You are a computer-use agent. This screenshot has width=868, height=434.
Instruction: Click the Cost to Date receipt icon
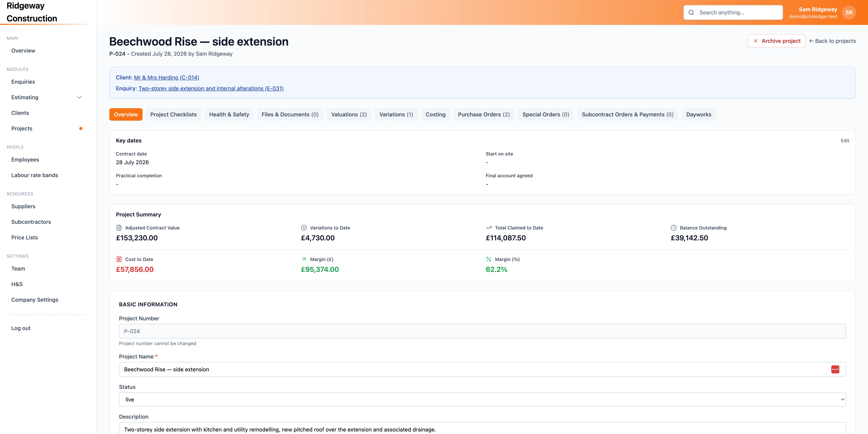119,259
